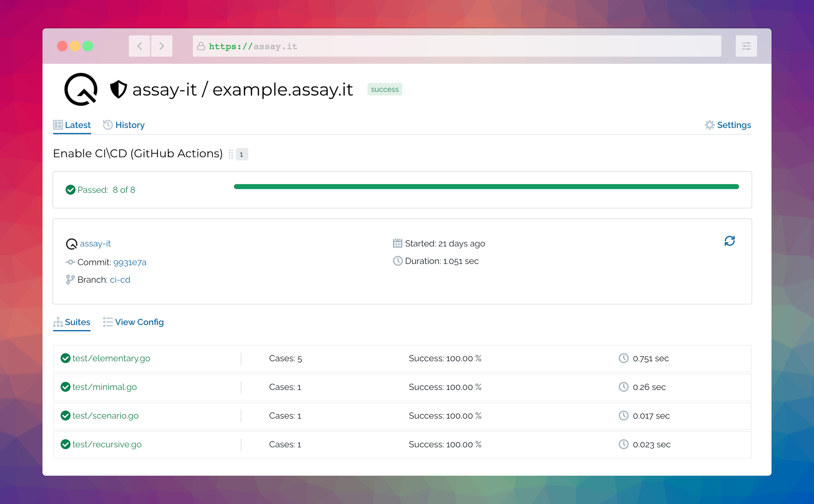814x504 pixels.
Task: Click the "Enable CI\CD (GitHub Actions)" heading
Action: click(138, 154)
